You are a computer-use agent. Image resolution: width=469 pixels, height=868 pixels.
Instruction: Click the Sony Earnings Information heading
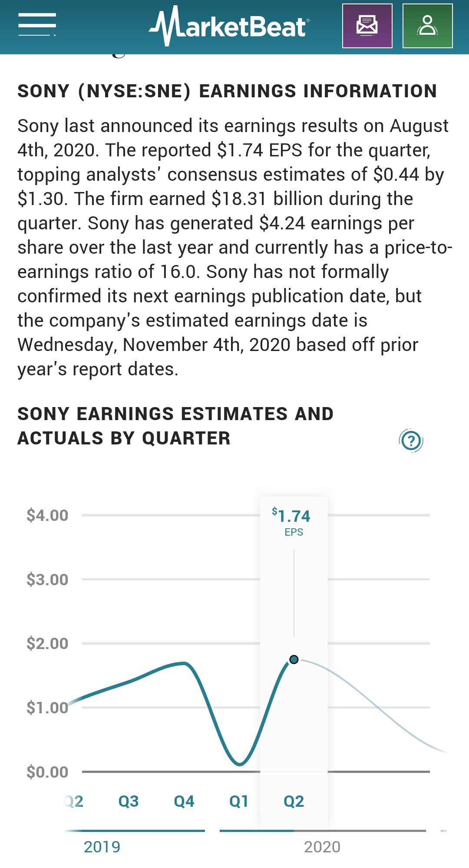click(227, 91)
